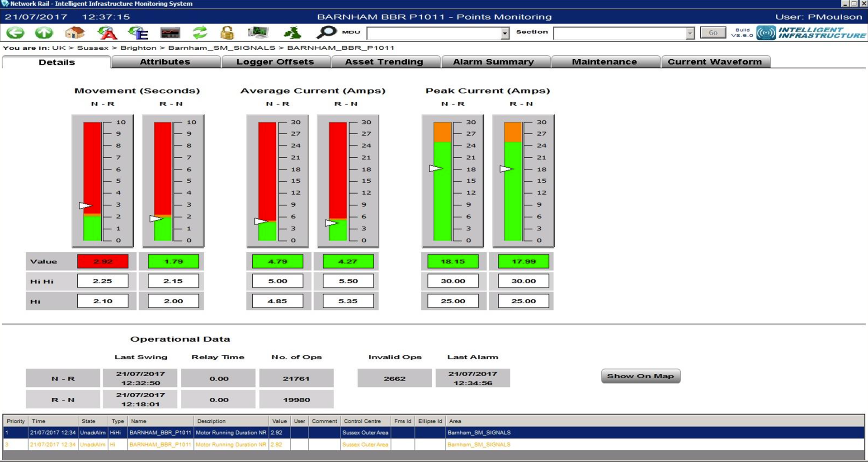Click the Last Alarm 12:34:56 timestamp cell
Screen dimensions: 868x462
(473, 378)
